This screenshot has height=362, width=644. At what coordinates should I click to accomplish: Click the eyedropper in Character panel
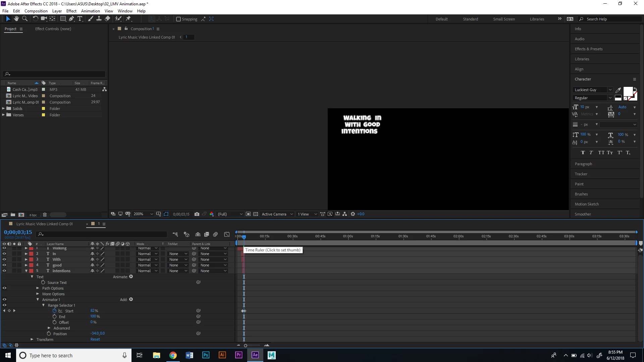[x=618, y=90]
